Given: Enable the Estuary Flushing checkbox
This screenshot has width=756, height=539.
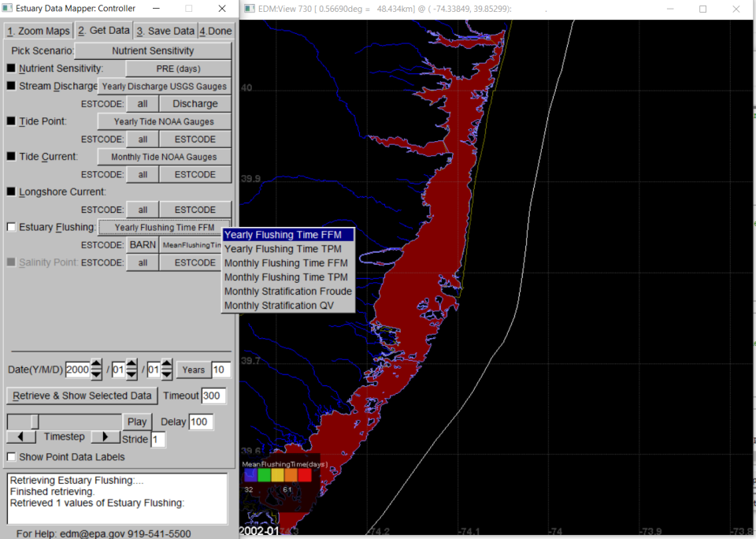Looking at the screenshot, I should pyautogui.click(x=11, y=227).
